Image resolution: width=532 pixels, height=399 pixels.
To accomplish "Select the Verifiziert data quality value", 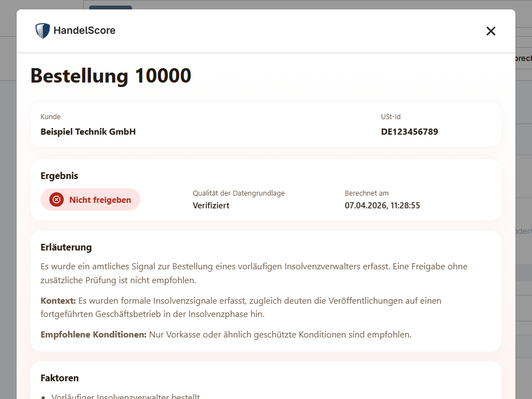I will pos(211,206).
